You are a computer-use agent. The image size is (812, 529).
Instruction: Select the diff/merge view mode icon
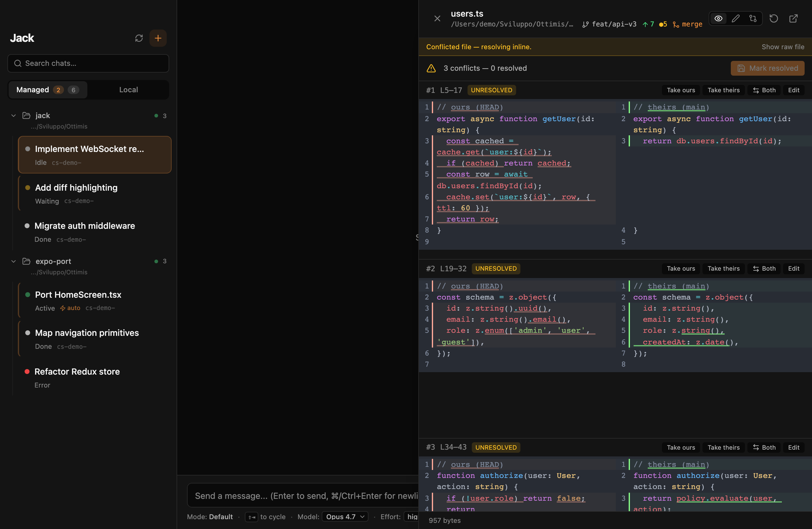point(753,18)
